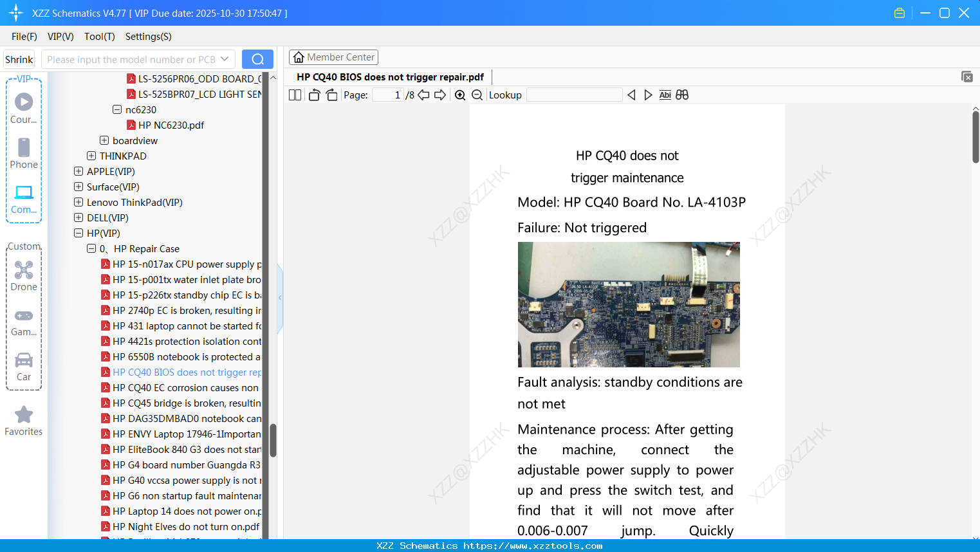Screen dimensions: 980x552
Task: Open the Drone category
Action: click(x=24, y=275)
